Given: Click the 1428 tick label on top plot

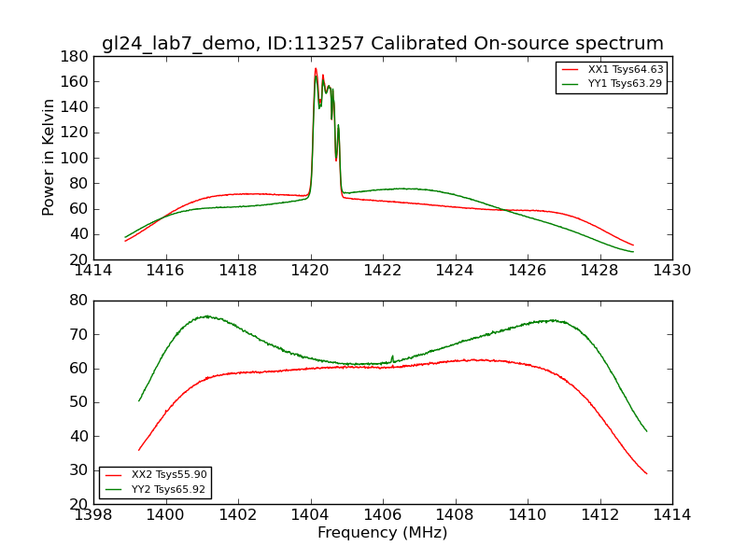Looking at the screenshot, I should coord(599,271).
